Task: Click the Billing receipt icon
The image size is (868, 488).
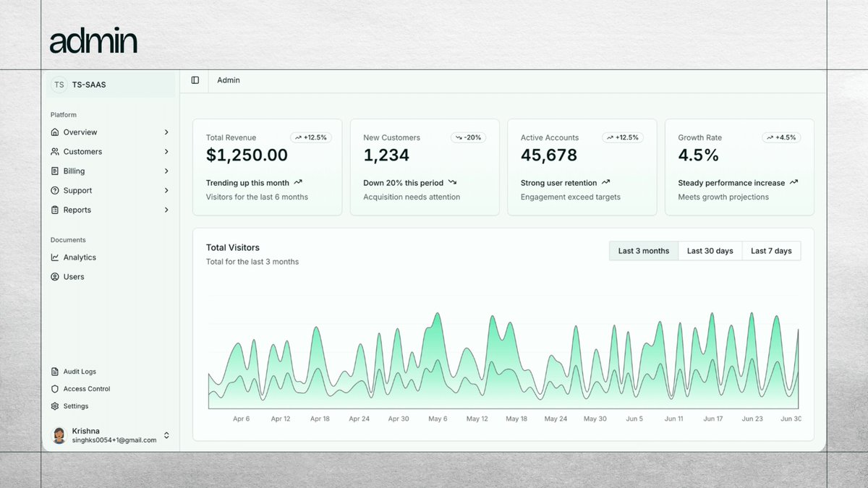Action: click(x=55, y=171)
